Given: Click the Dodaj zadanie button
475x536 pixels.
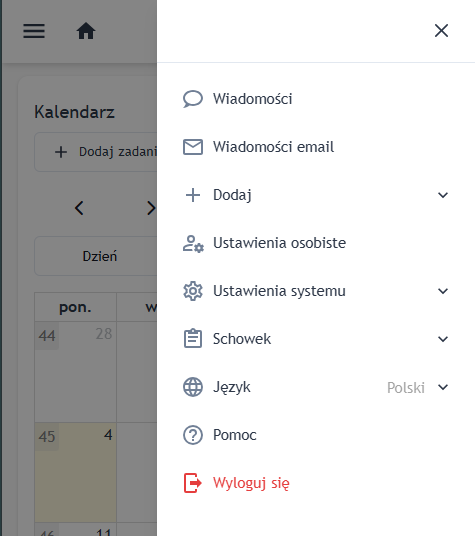Looking at the screenshot, I should coord(96,152).
